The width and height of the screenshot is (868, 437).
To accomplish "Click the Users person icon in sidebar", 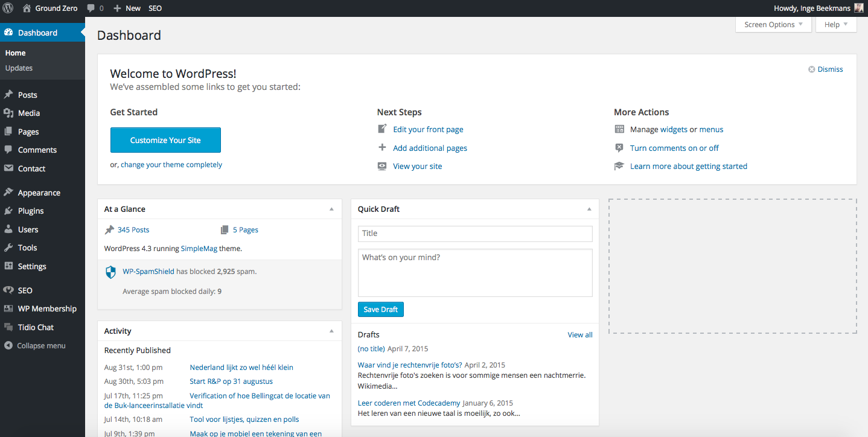I will [8, 229].
